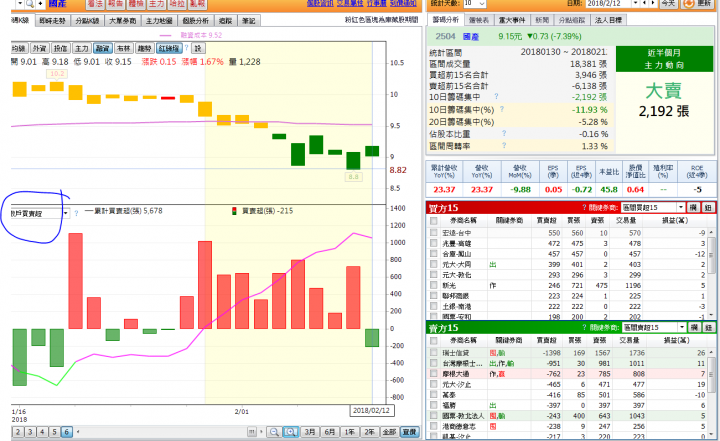
Task: Switch to the 個股分析 tab
Action: tap(196, 21)
